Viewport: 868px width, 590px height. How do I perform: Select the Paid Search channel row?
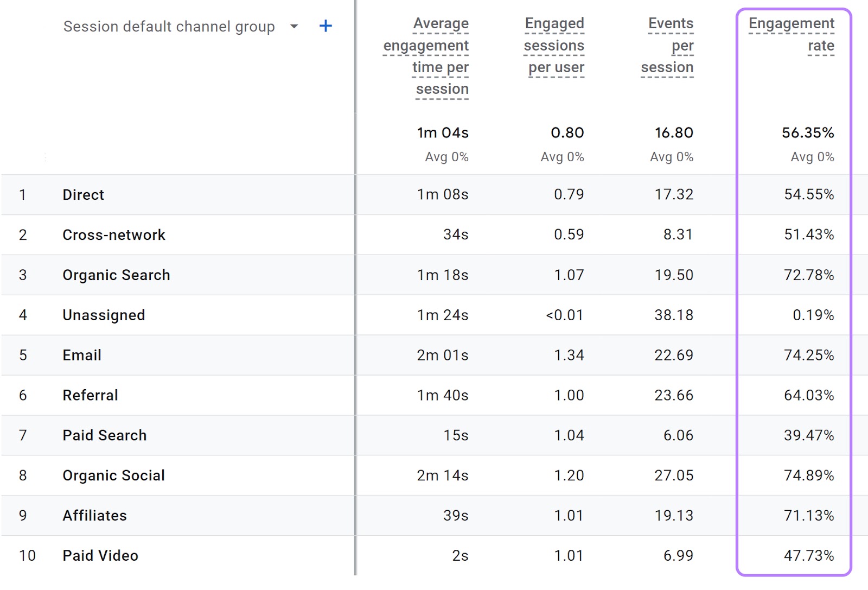click(x=104, y=435)
